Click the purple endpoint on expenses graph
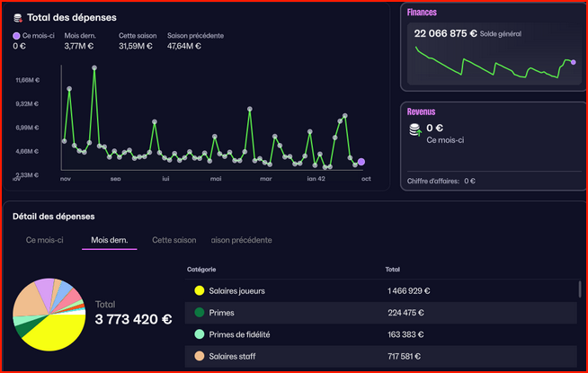588x373 pixels. click(x=361, y=162)
